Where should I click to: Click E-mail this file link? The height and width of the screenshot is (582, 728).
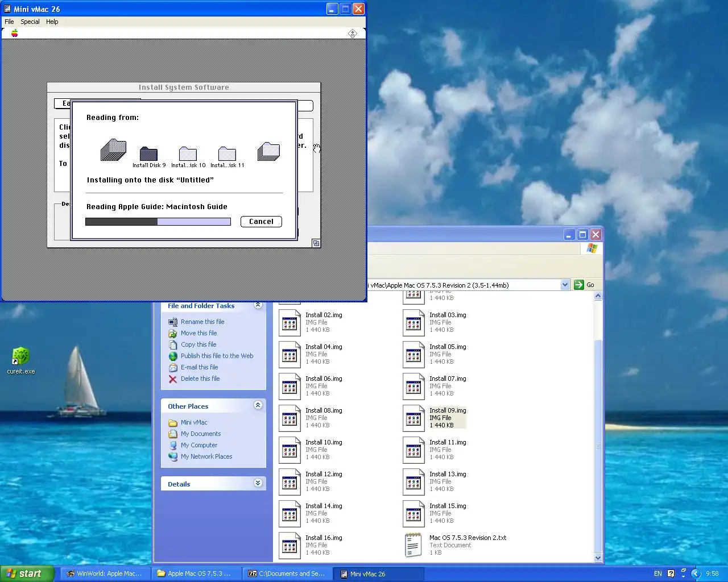point(199,367)
